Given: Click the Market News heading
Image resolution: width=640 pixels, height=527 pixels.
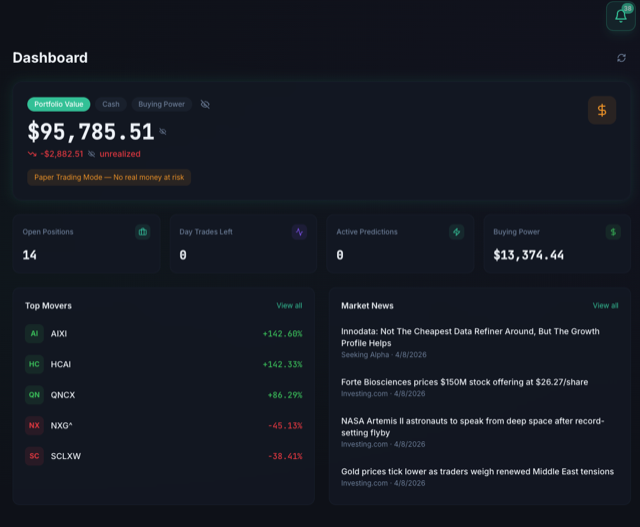Looking at the screenshot, I should [367, 306].
